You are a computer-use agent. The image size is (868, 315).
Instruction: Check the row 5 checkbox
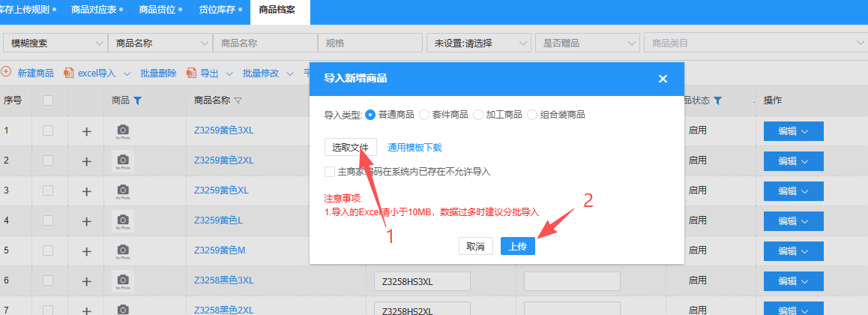[x=48, y=250]
